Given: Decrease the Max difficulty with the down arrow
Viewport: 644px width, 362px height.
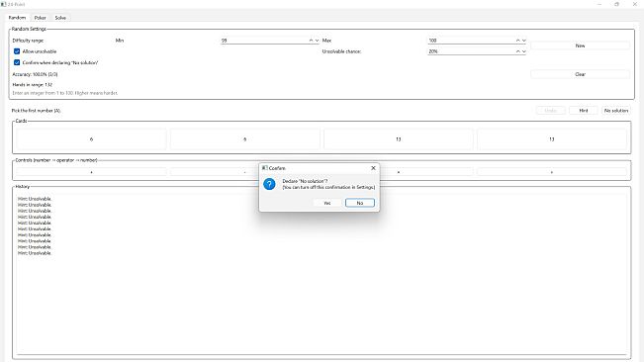Looking at the screenshot, I should [524, 41].
